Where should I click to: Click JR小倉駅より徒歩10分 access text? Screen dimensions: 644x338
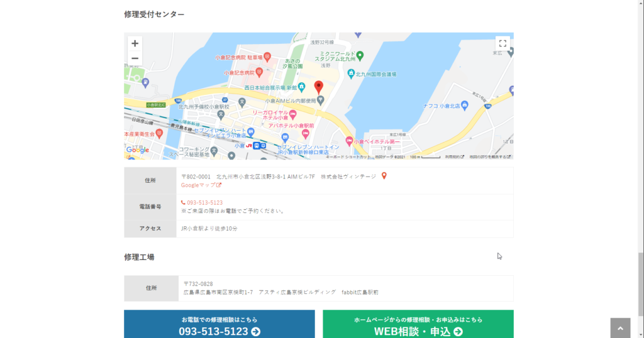coord(209,229)
